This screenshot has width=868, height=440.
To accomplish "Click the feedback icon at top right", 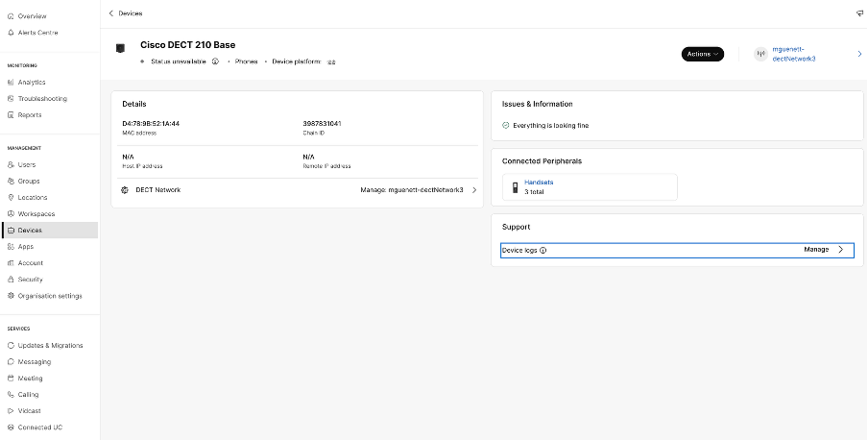I will tap(859, 13).
